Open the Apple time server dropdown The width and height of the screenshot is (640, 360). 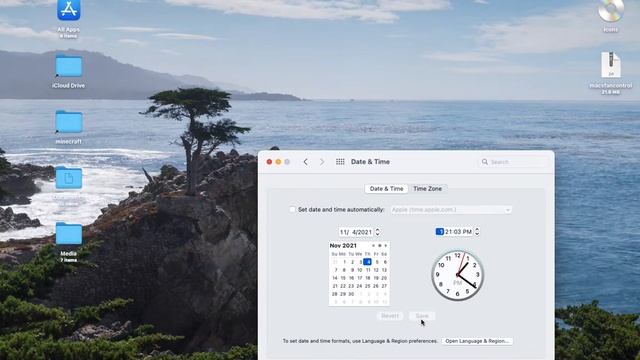451,210
